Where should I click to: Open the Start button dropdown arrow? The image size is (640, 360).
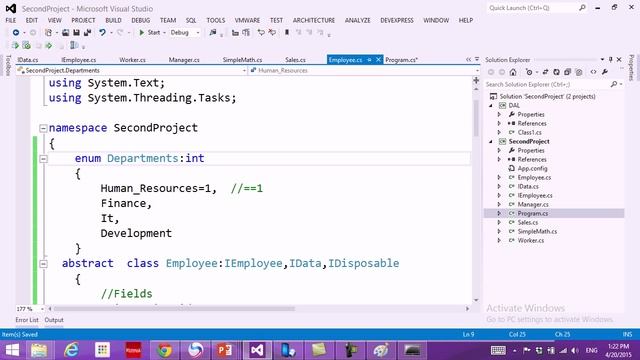point(164,33)
